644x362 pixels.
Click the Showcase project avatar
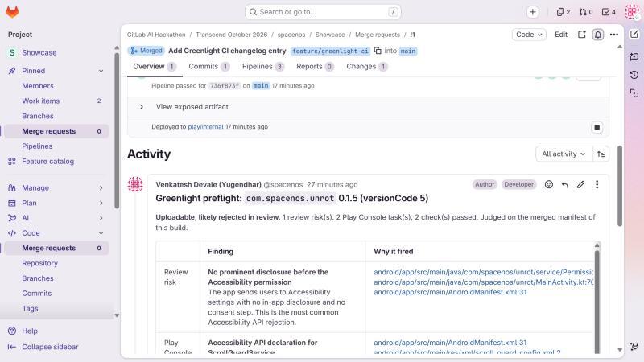(12, 52)
